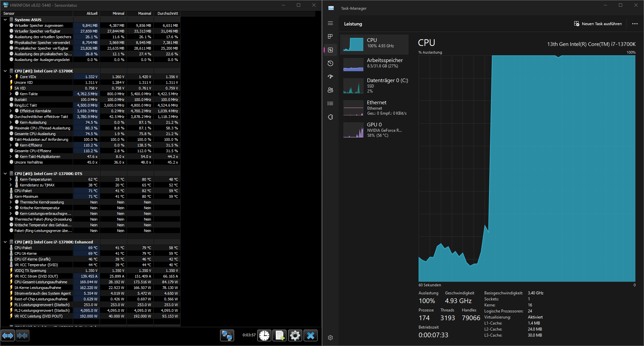This screenshot has height=346, width=644.
Task: Open HWiNFO sensor settings gear
Action: point(295,335)
